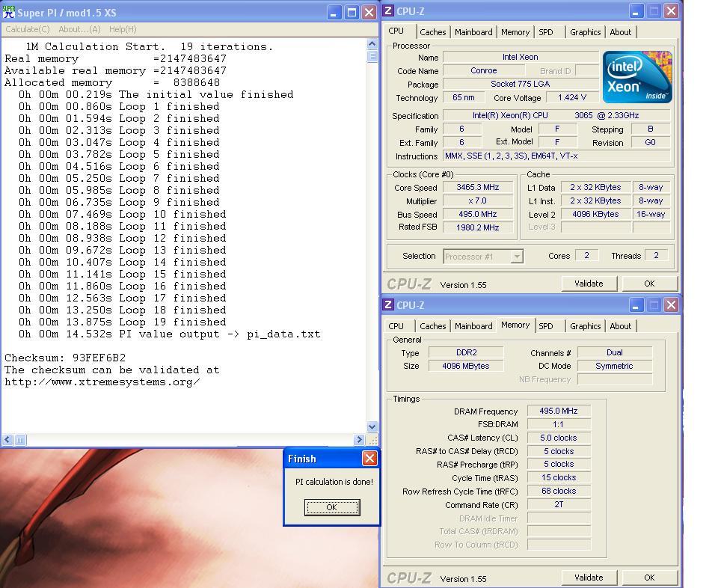Click the Core Speed value 3465.3 MHz

[x=478, y=187]
